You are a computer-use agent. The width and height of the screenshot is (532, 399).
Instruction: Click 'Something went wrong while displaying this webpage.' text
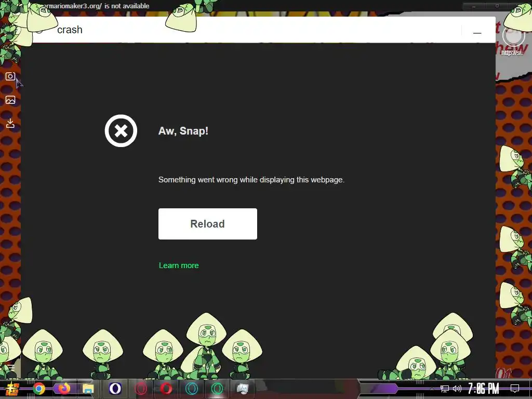click(251, 180)
